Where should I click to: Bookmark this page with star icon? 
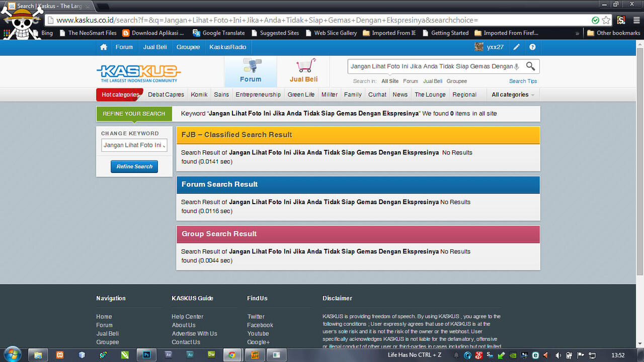[606, 20]
